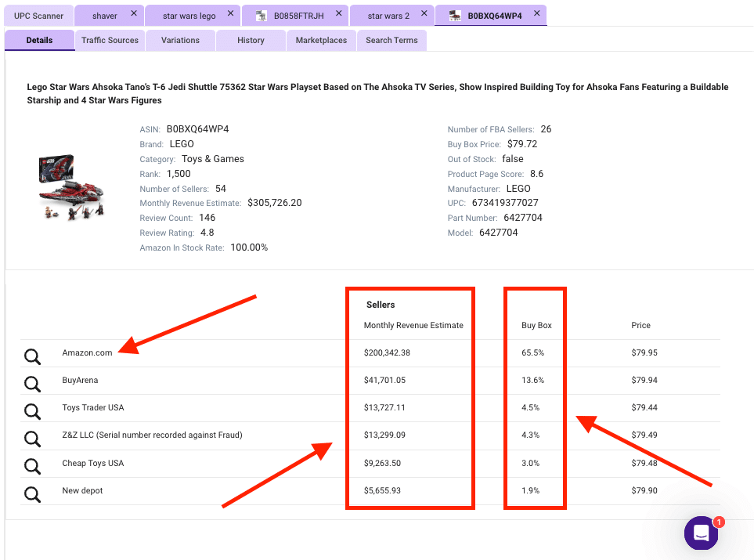
Task: Click the Cheap Toys USA seller name
Action: 93,463
